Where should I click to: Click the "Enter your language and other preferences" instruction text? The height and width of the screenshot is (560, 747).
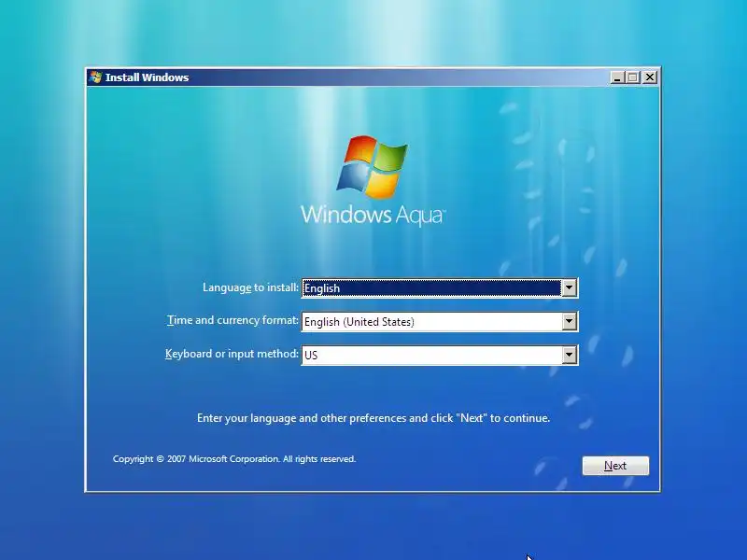point(373,418)
